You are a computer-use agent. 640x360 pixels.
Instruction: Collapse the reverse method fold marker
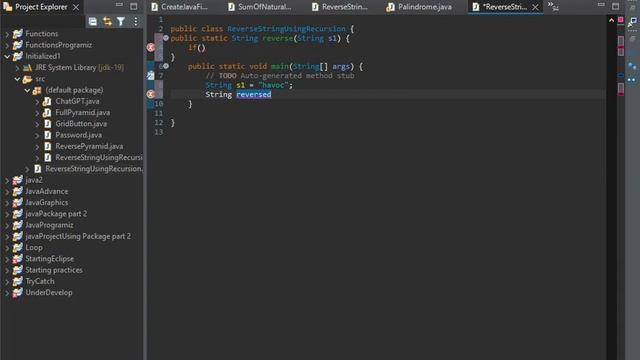click(166, 38)
